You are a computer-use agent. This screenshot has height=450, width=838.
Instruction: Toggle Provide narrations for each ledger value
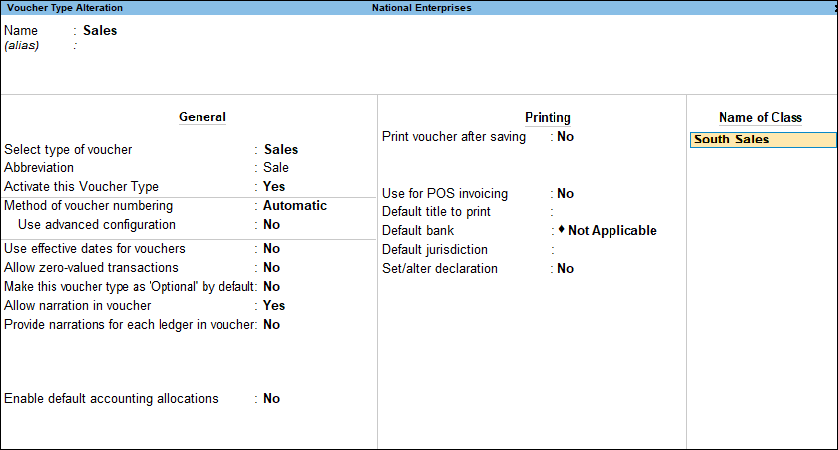point(271,324)
